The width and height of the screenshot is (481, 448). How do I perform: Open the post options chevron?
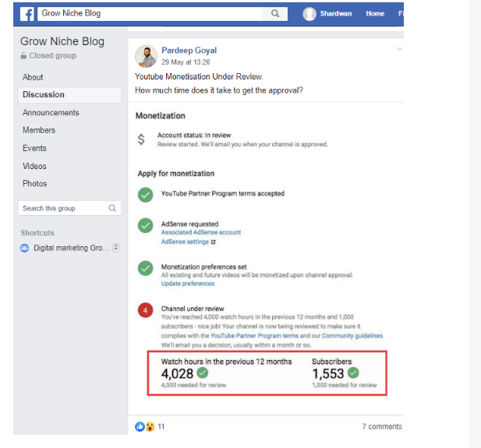point(399,49)
